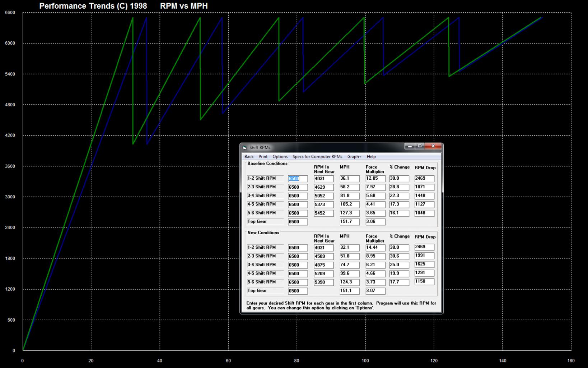Click Baseline 1-2 Shift RPM input field

(x=298, y=179)
